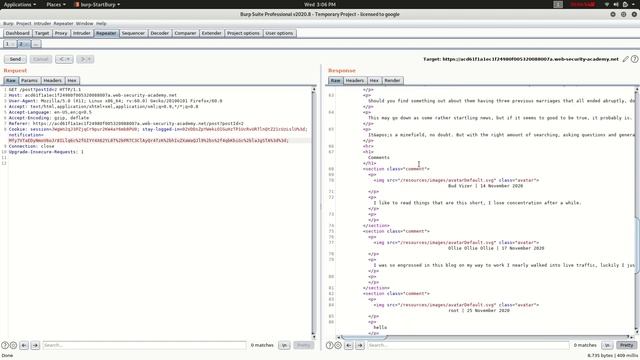This screenshot has width=640, height=360.
Task: Click the 'Done' status text
Action: [7, 356]
